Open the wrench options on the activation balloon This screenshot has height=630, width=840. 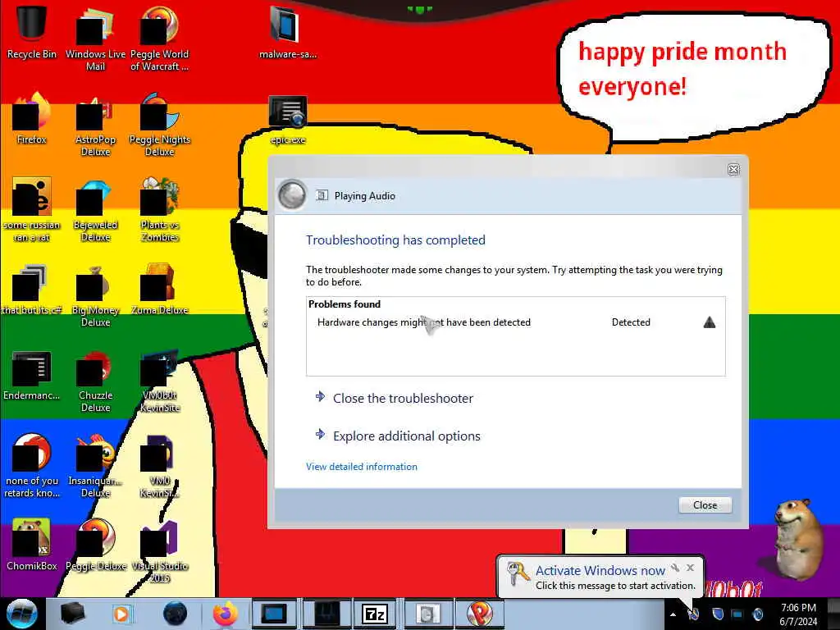tap(675, 568)
